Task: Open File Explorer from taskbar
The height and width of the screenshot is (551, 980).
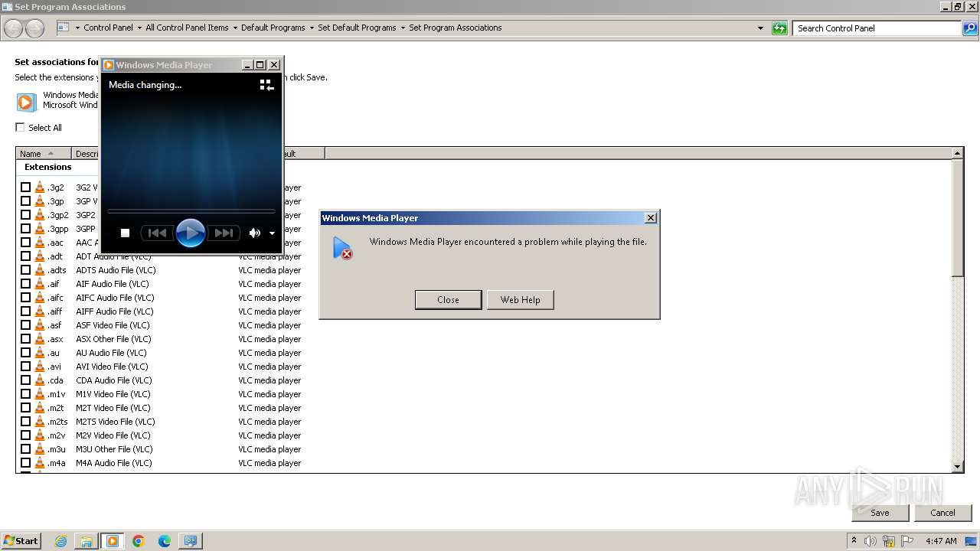Action: click(x=87, y=541)
